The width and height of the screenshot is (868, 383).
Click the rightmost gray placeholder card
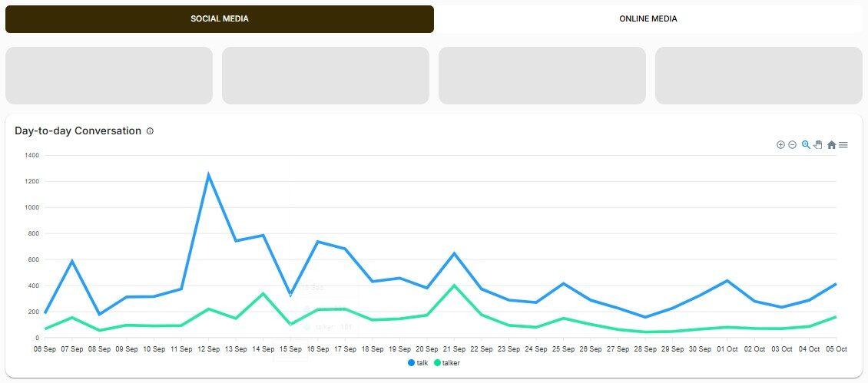coord(758,75)
